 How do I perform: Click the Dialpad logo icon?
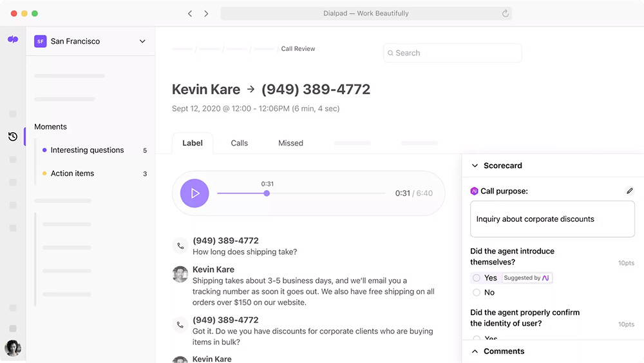point(13,39)
